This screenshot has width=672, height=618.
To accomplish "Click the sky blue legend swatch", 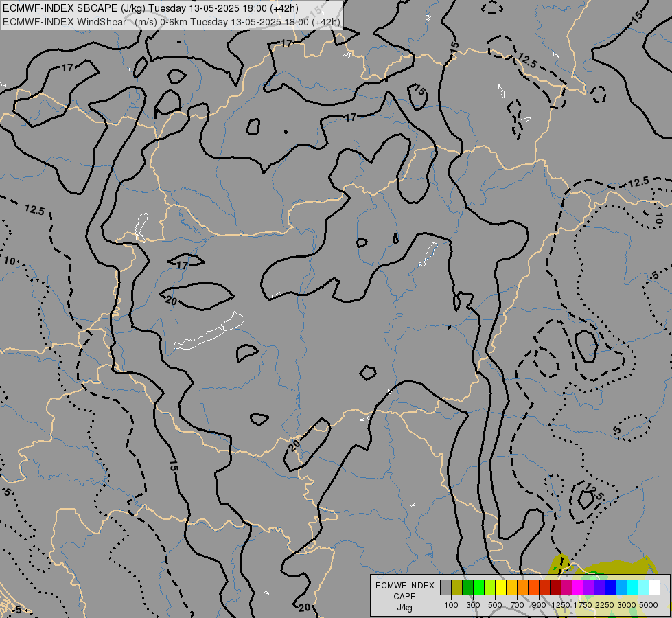I will (x=621, y=587).
